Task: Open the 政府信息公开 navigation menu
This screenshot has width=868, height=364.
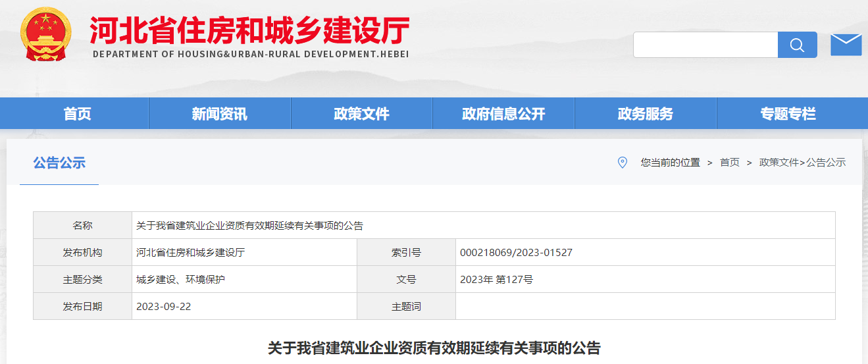Action: pyautogui.click(x=503, y=113)
